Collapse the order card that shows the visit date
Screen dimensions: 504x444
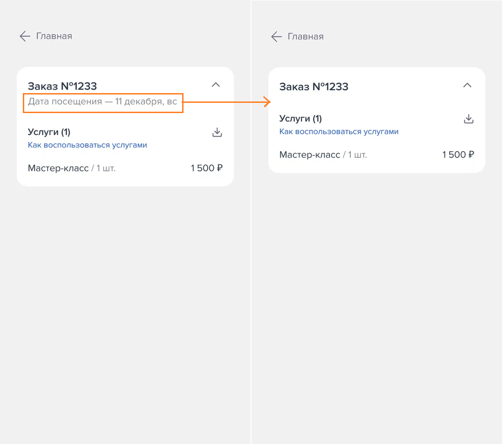point(216,85)
